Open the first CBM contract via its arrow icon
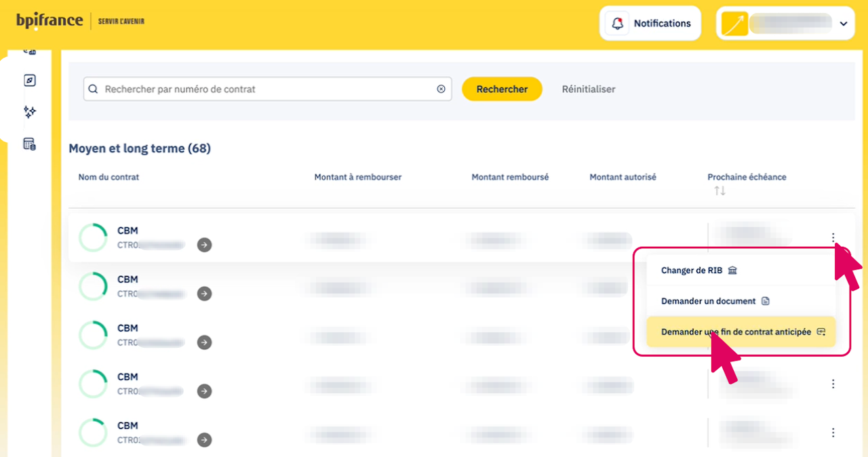 point(204,245)
